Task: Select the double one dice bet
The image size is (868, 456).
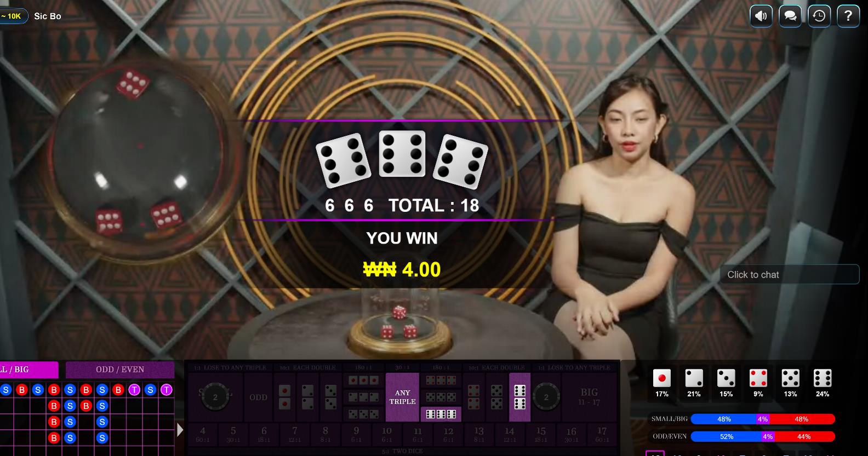Action: (285, 397)
